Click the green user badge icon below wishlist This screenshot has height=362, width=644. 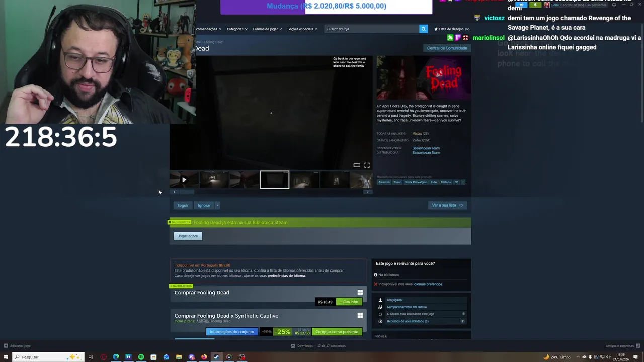pos(450,38)
